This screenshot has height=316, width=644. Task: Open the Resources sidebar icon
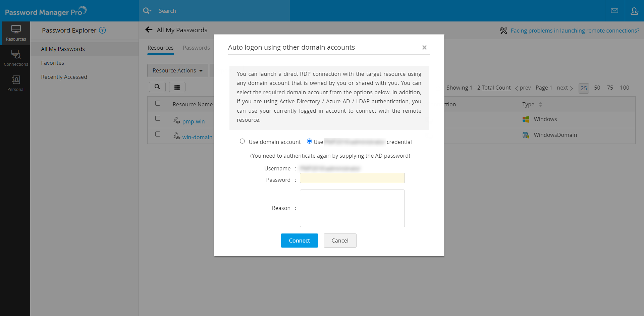16,33
